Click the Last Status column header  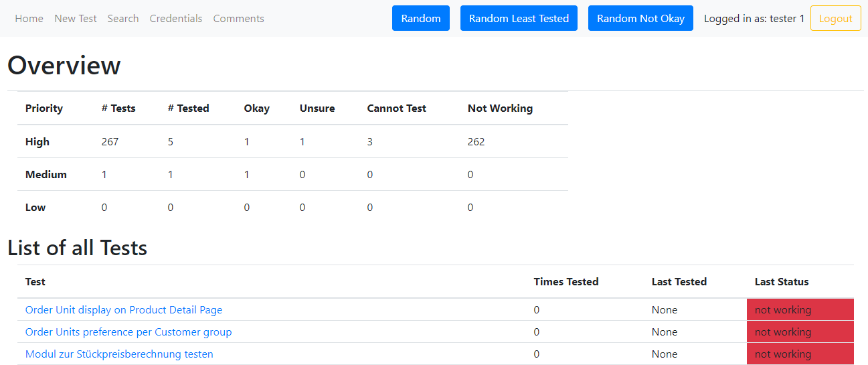782,282
